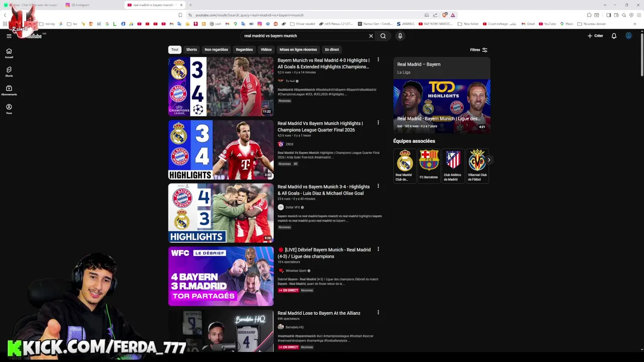
Task: Open YouTube Accueil from sidebar
Action: [9, 53]
